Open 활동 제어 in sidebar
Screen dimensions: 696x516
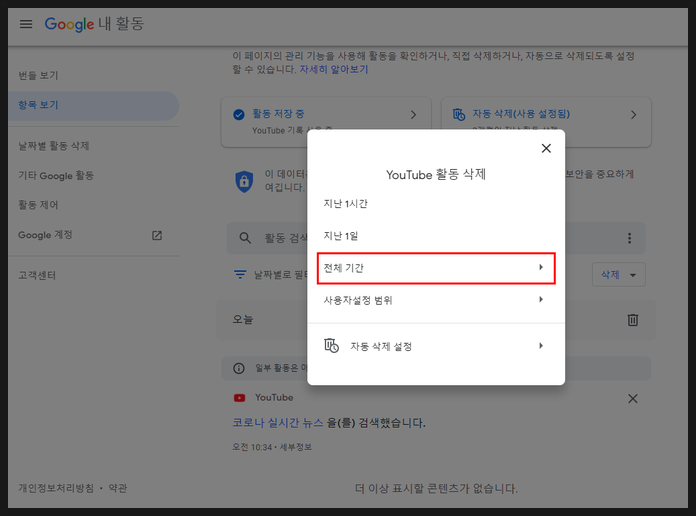coord(38,205)
